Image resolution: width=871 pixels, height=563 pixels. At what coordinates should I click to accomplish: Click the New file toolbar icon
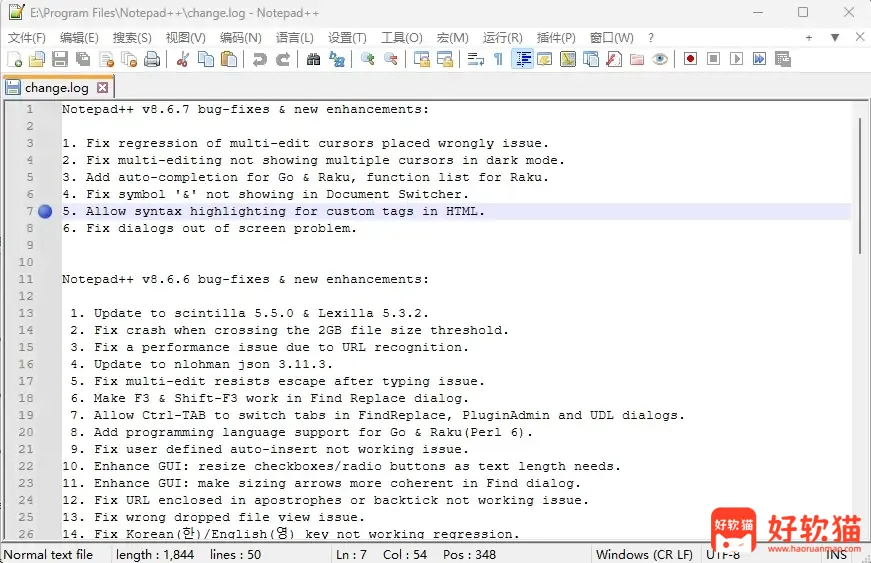pyautogui.click(x=14, y=59)
